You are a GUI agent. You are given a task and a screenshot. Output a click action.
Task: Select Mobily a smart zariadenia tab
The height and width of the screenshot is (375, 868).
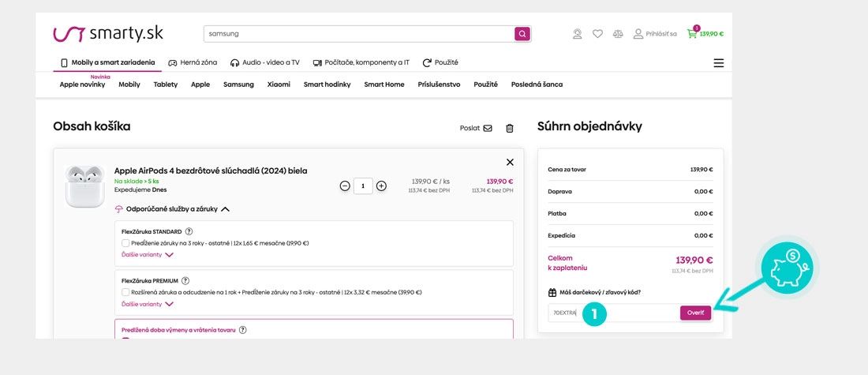[107, 62]
